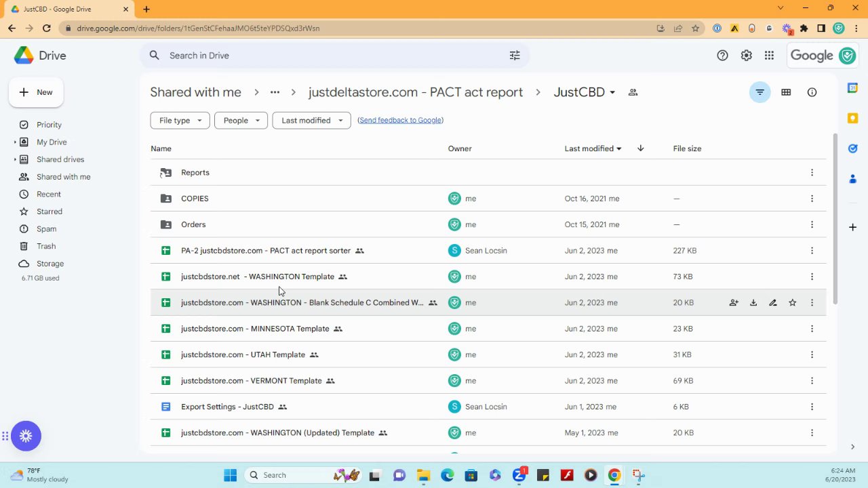Open weather widget on taskbar

(39, 475)
